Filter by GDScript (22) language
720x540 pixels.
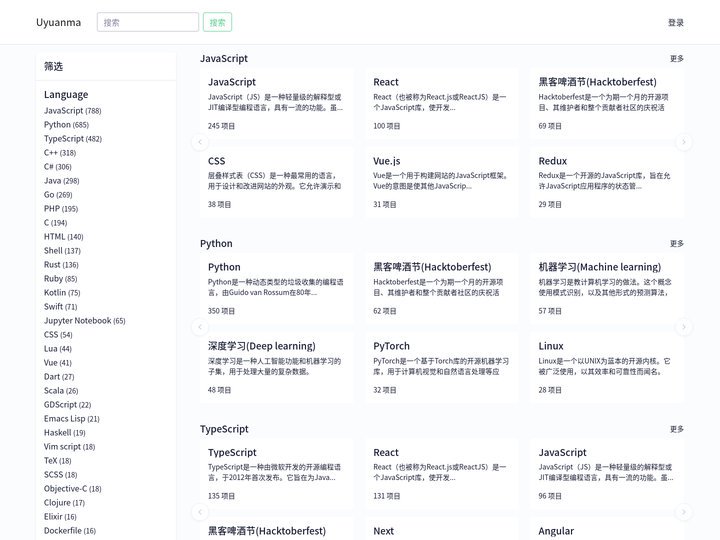click(68, 405)
